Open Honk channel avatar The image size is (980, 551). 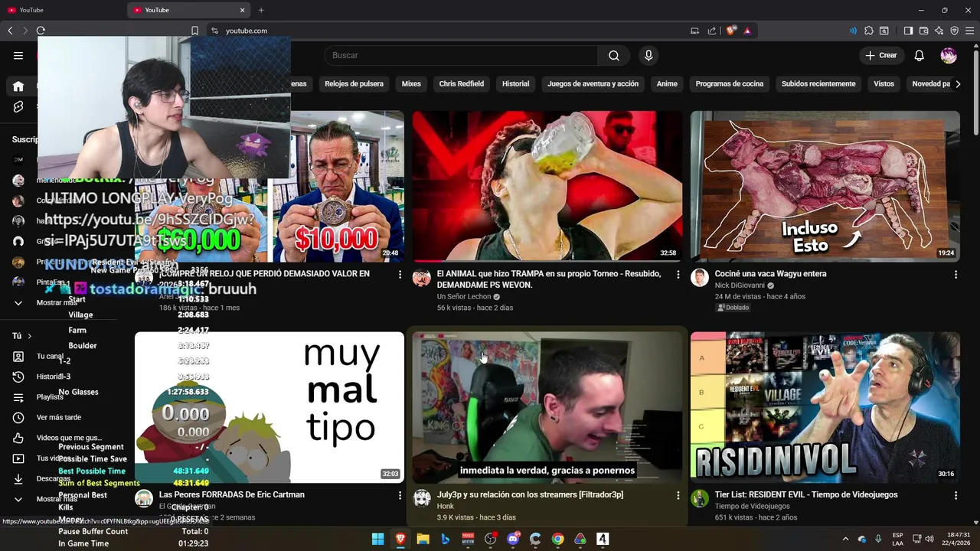[x=422, y=499]
